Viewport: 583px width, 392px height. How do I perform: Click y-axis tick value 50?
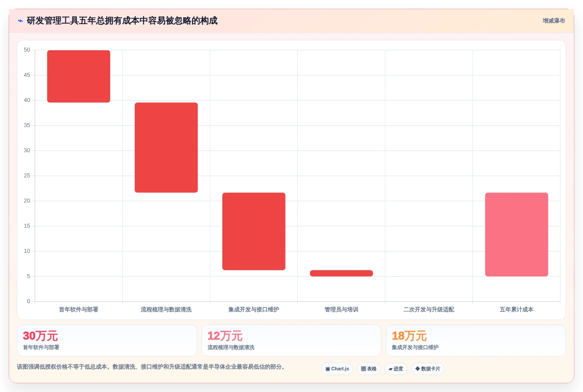(x=27, y=50)
